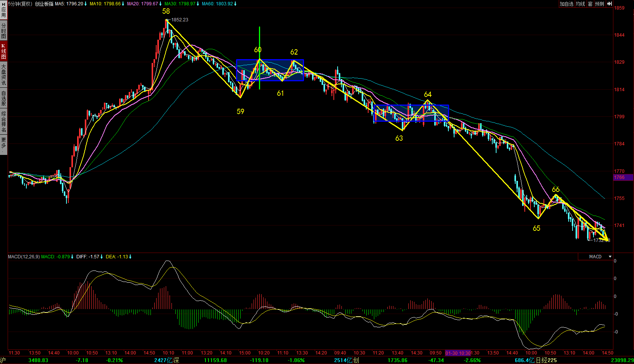Screen dimensions: 634x364
Task: Open the 5分钟(复权) period selector
Action: point(21,4)
